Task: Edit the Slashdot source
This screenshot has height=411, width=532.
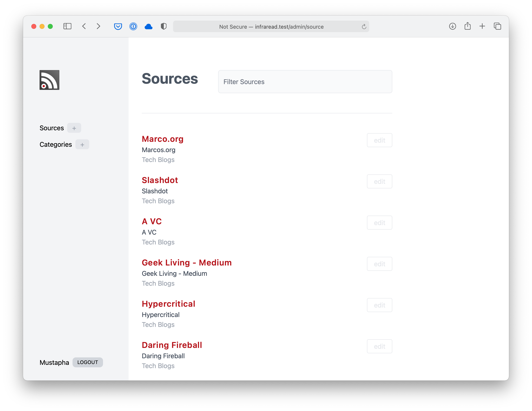Action: [379, 182]
